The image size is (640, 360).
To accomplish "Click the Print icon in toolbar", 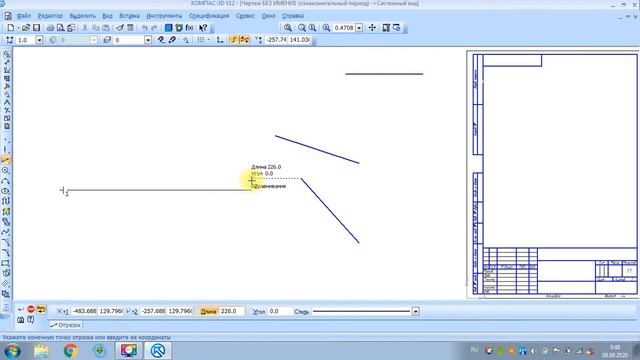I will pyautogui.click(x=50, y=28).
